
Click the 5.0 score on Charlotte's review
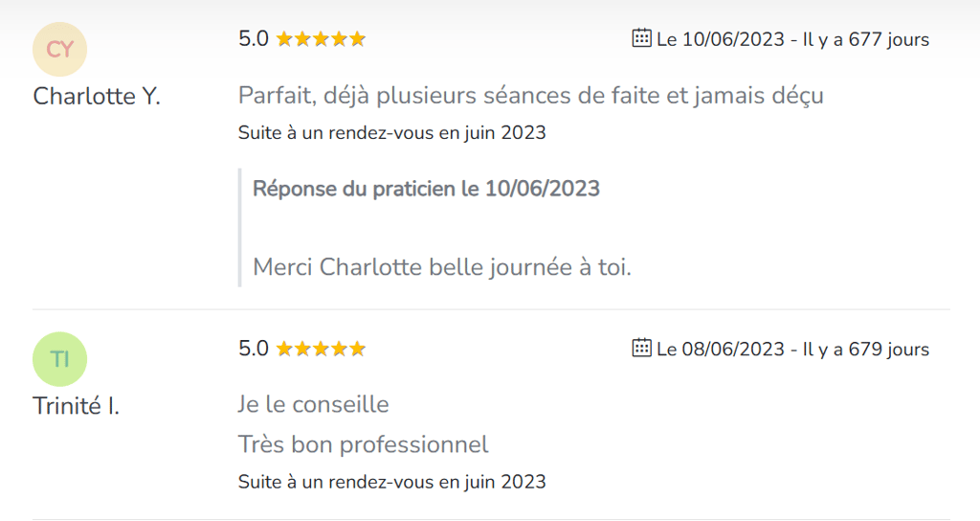click(x=254, y=39)
